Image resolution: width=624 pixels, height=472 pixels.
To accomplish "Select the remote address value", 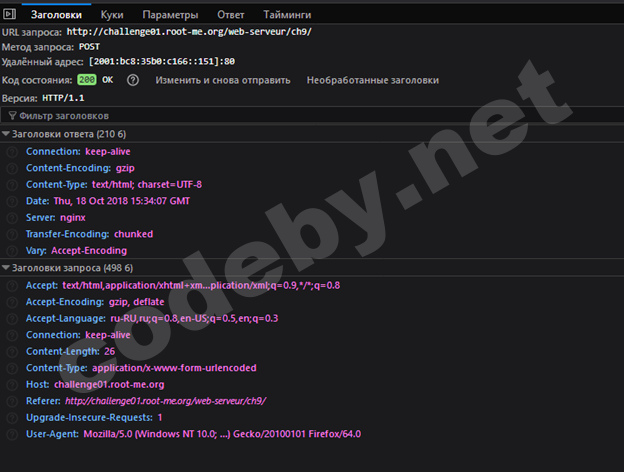I will [162, 62].
